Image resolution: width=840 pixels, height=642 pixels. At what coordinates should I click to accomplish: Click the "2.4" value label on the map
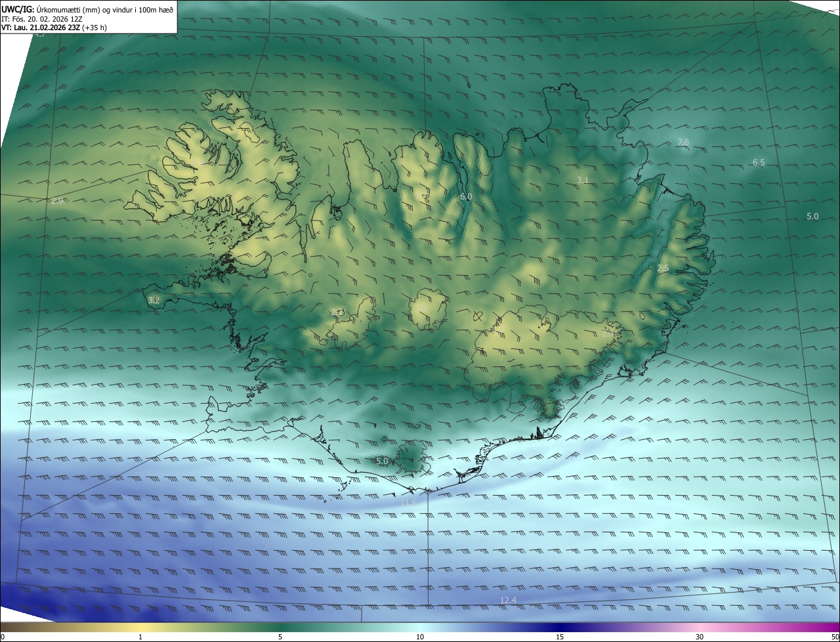point(608,333)
